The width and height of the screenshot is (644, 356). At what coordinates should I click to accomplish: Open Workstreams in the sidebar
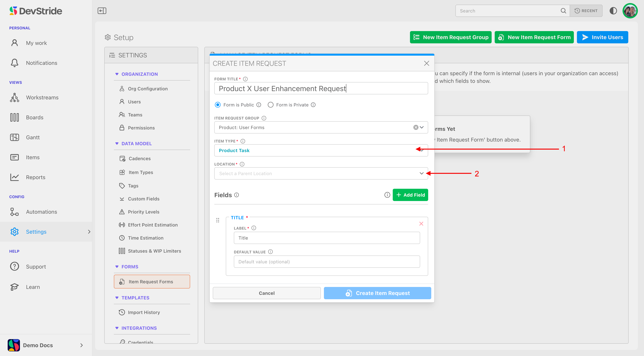coord(42,98)
